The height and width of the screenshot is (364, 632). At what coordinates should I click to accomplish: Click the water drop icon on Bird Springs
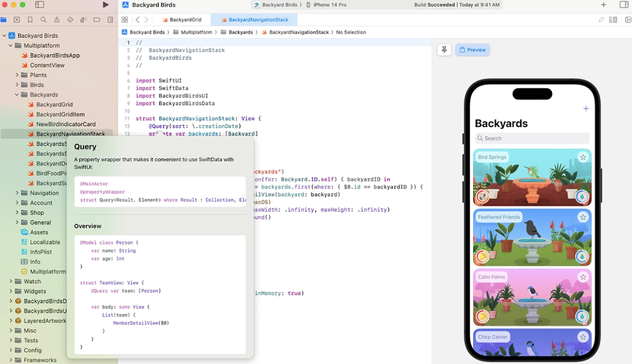pos(582,196)
